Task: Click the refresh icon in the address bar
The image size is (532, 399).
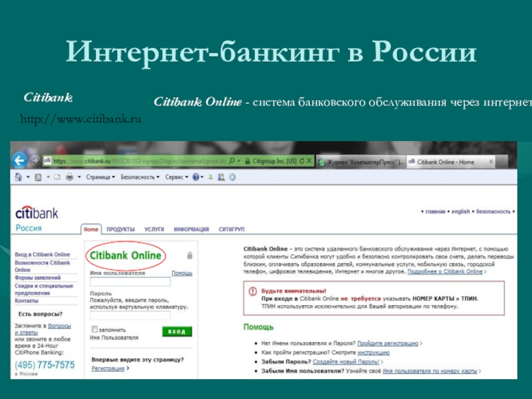Action: (302, 161)
